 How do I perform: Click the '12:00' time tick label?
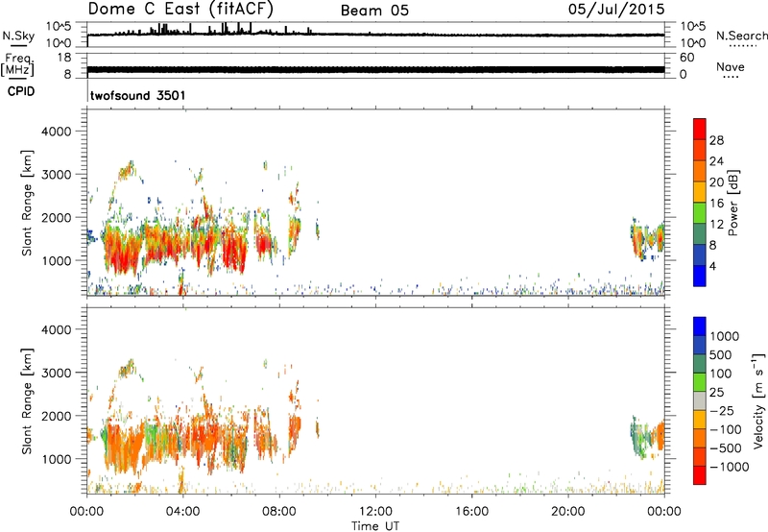(375, 512)
